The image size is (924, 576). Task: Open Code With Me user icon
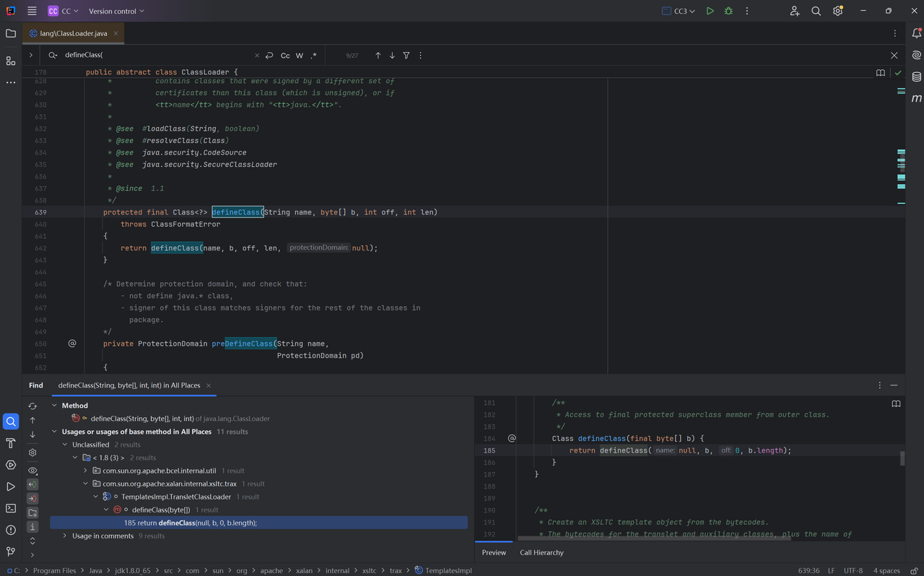pyautogui.click(x=795, y=11)
